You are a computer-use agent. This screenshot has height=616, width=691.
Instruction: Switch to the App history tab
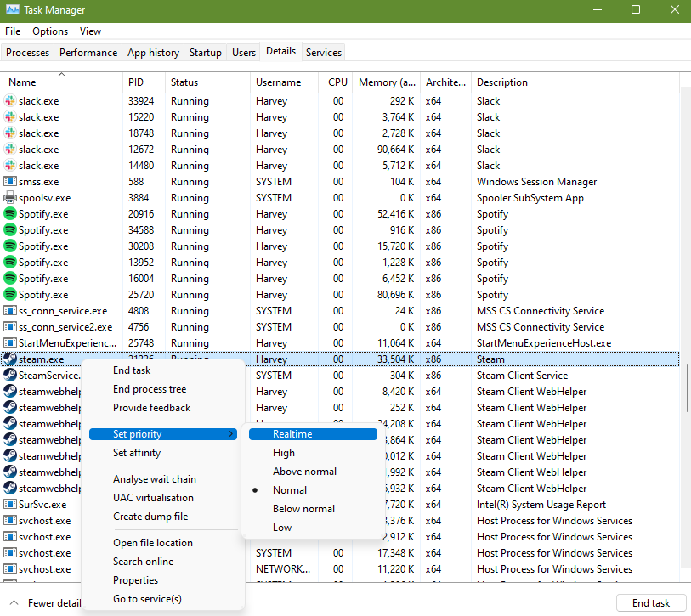pos(153,53)
